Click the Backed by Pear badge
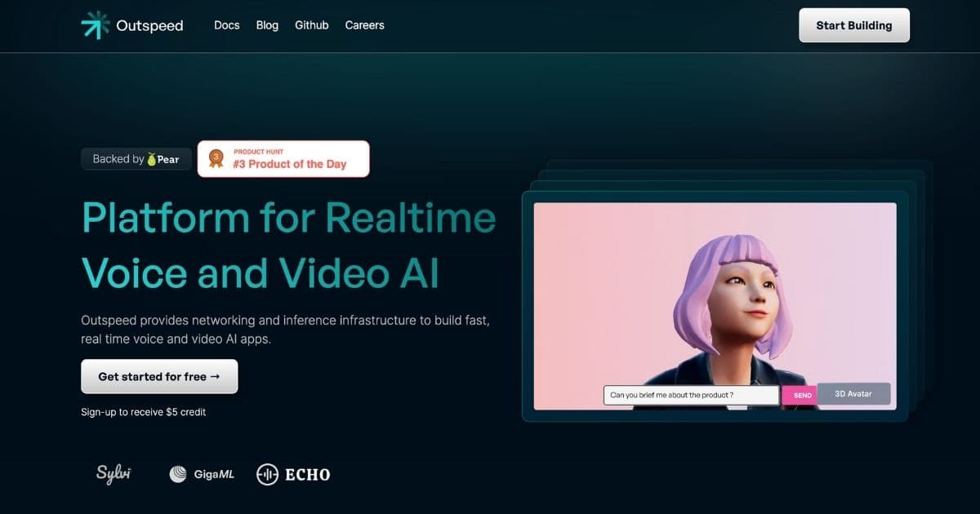The image size is (980, 514). pyautogui.click(x=136, y=159)
